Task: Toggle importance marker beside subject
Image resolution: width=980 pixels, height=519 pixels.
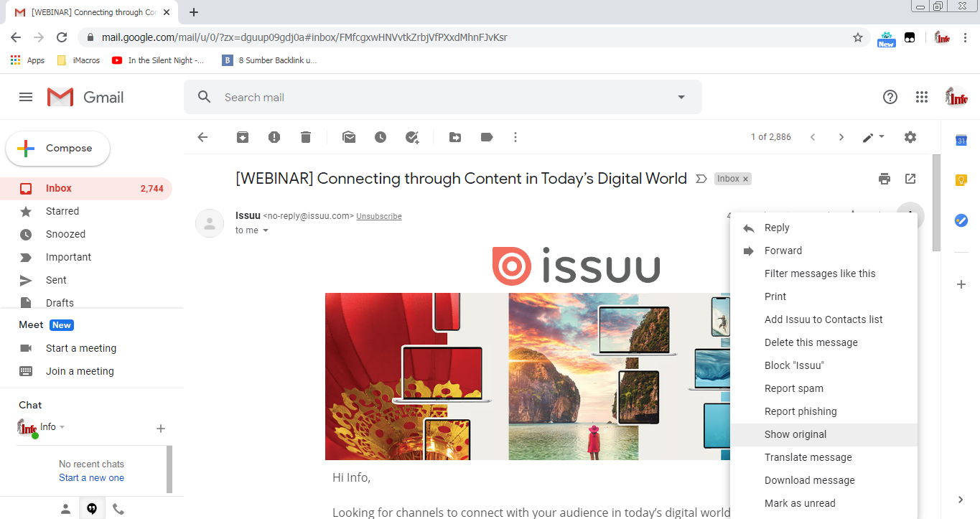Action: point(701,179)
